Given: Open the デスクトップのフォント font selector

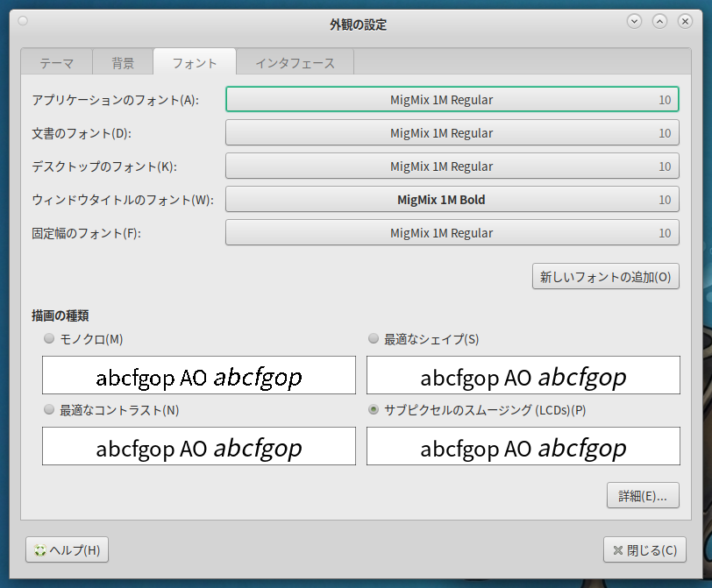Looking at the screenshot, I should 452,166.
